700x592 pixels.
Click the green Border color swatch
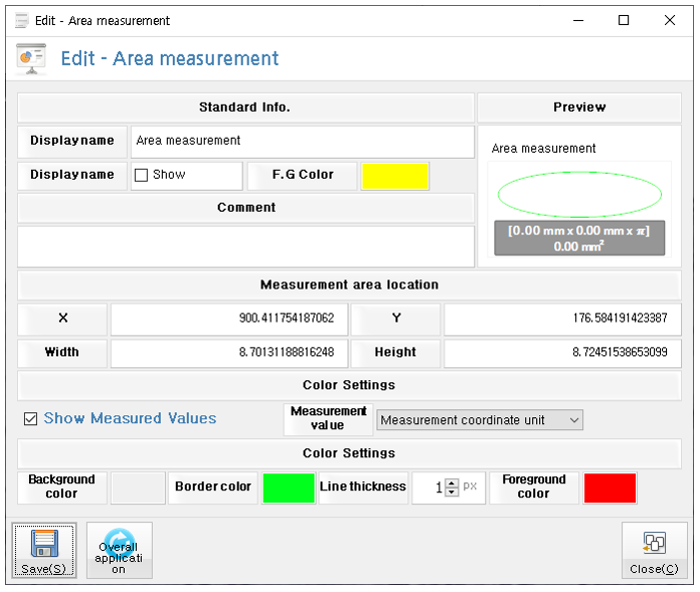[289, 487]
